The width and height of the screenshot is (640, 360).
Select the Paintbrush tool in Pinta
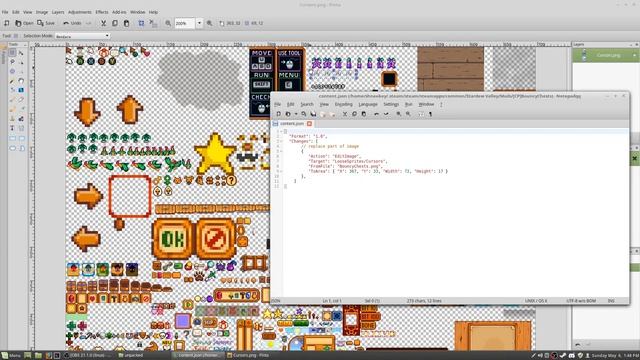pyautogui.click(x=12, y=99)
